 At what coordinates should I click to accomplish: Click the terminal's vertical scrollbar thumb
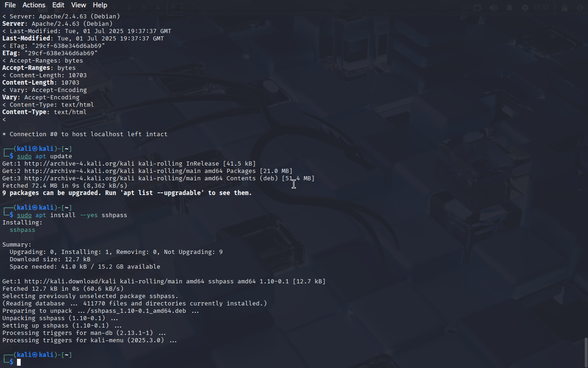click(586, 352)
